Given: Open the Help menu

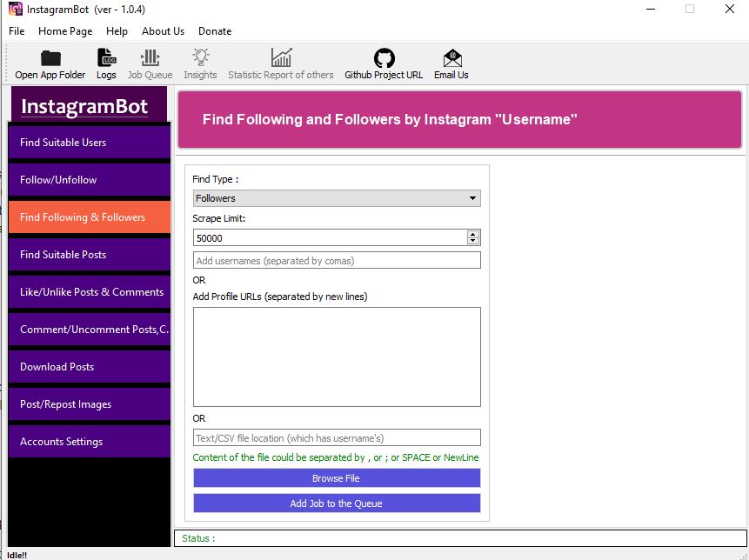Looking at the screenshot, I should (x=117, y=31).
